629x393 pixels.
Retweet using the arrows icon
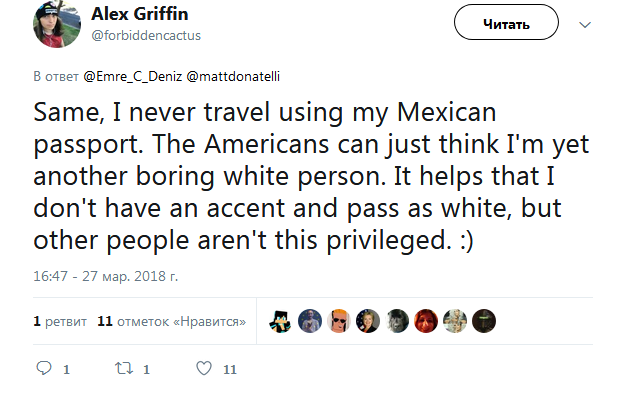(124, 368)
